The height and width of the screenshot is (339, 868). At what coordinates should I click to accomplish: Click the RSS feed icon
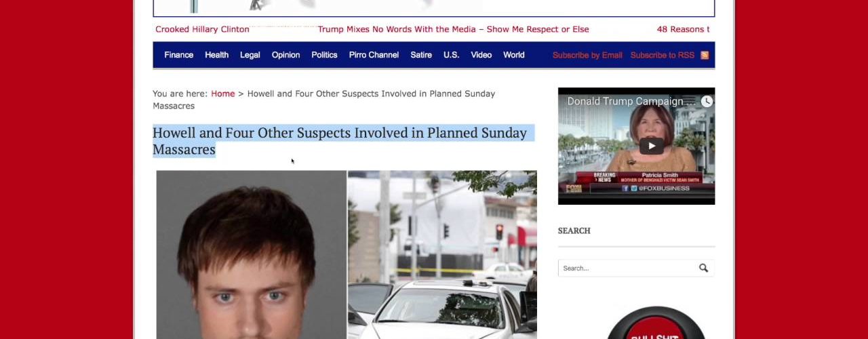705,55
